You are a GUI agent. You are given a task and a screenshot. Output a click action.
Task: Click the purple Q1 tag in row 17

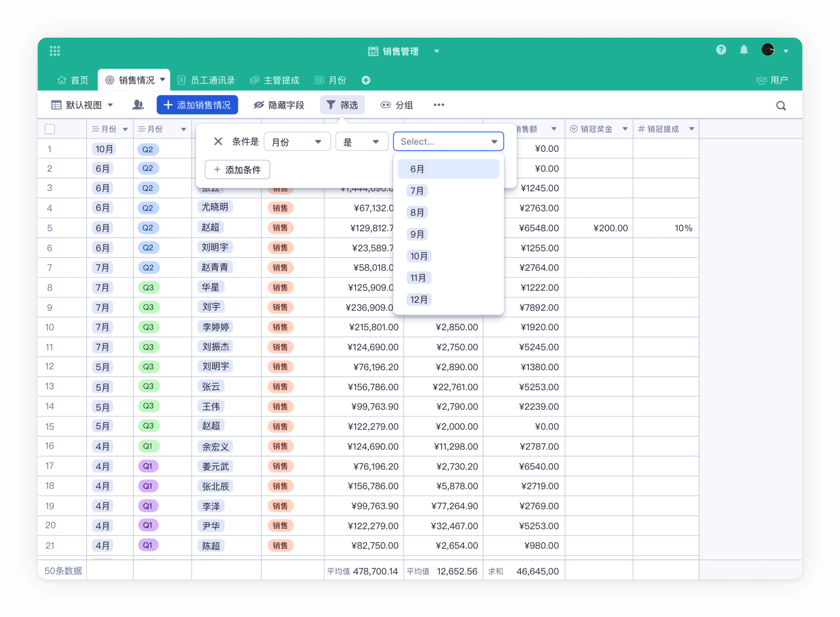[148, 466]
